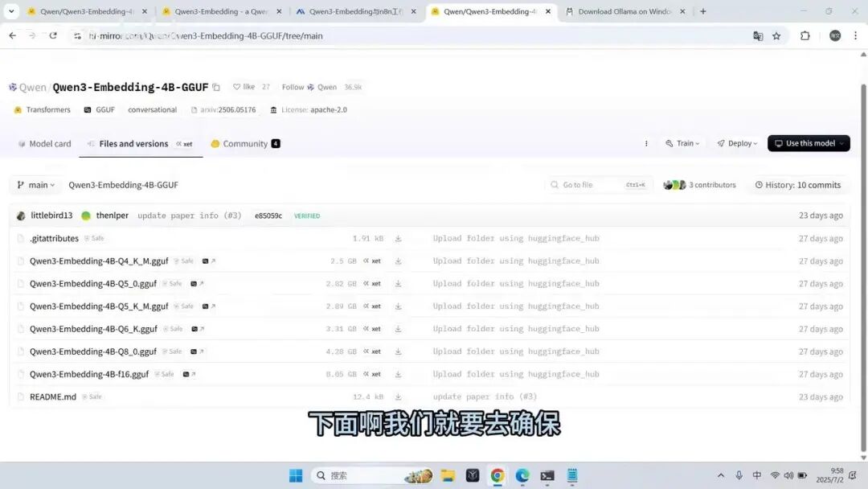Image resolution: width=868 pixels, height=489 pixels.
Task: Open the README 'update paper info (#3)' commit
Action: tap(485, 397)
